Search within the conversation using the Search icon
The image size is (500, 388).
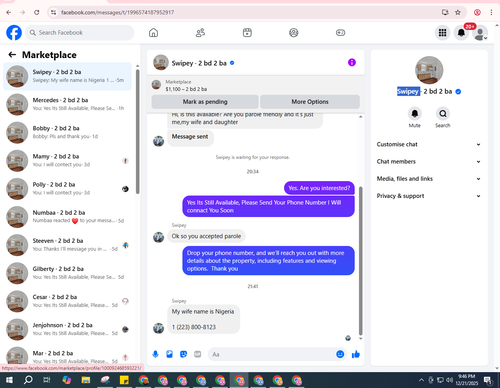click(443, 114)
